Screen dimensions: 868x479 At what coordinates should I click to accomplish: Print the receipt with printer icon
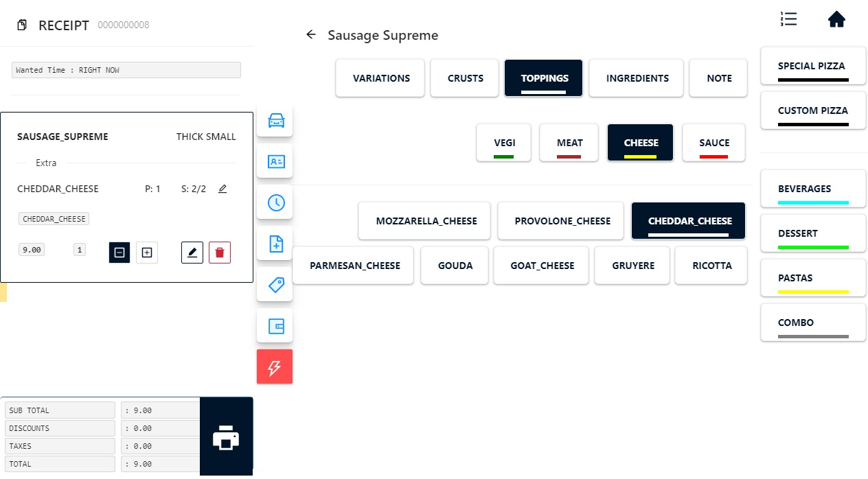(226, 437)
